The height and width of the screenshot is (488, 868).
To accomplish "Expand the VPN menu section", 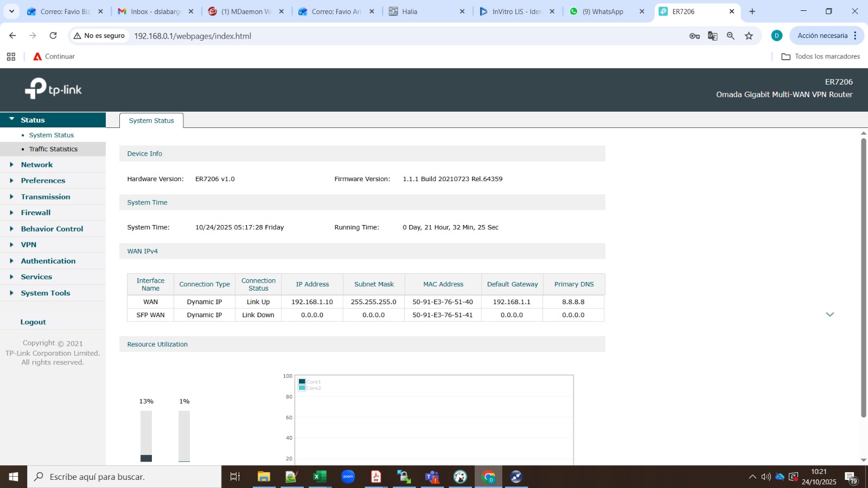I will pos(29,245).
